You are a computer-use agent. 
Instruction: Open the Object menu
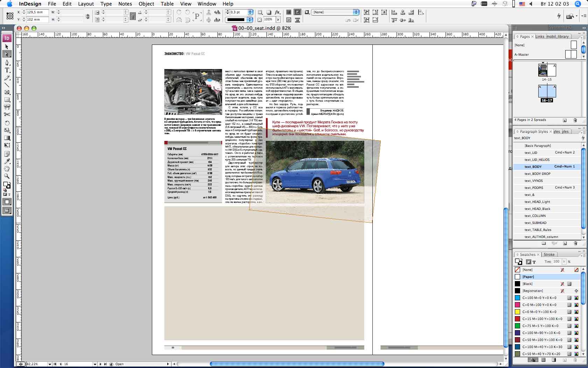pos(146,4)
